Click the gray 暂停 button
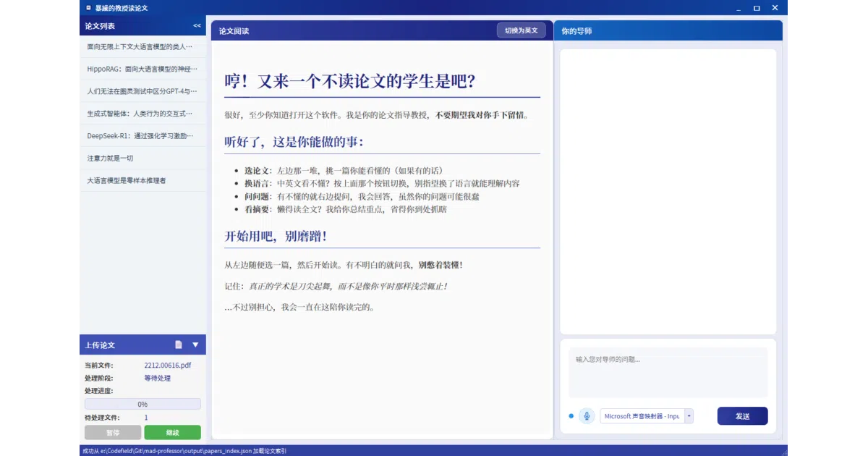868x456 pixels. [113, 432]
